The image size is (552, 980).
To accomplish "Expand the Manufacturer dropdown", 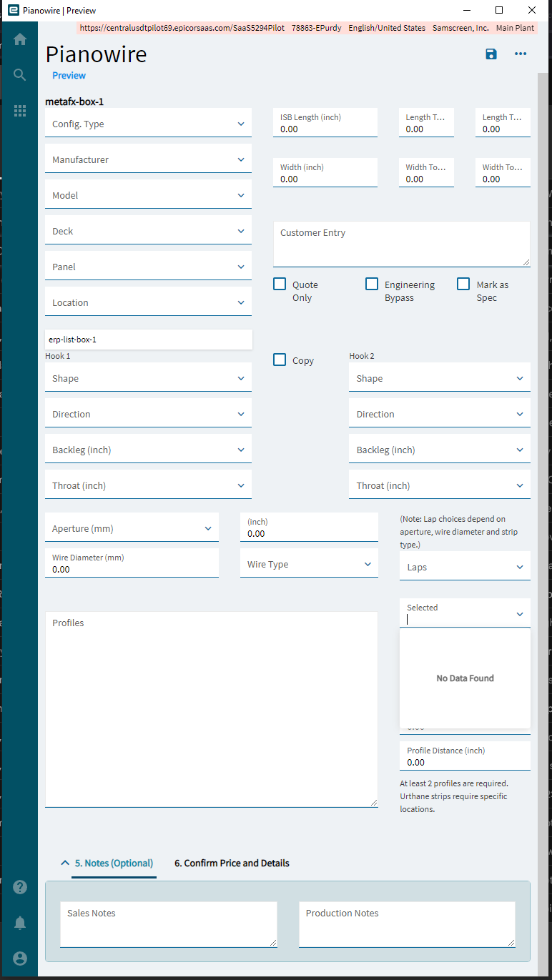I will (x=148, y=159).
